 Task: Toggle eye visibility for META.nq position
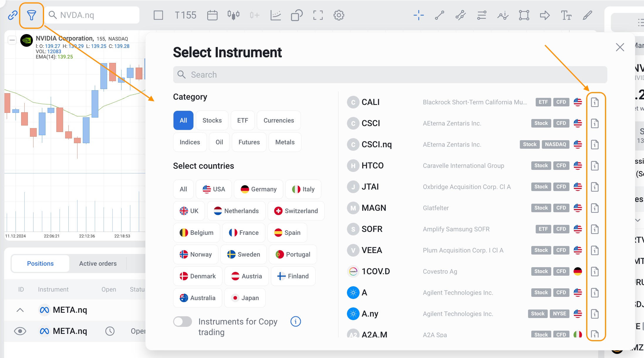tap(20, 331)
